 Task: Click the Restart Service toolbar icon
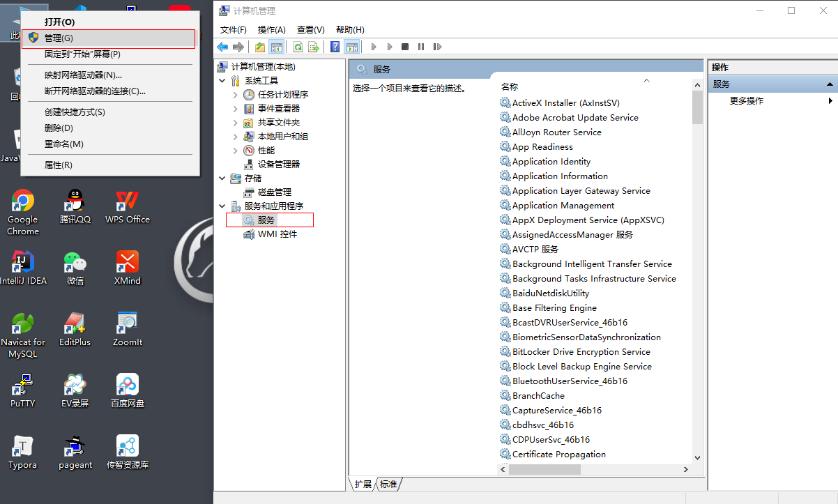[437, 47]
